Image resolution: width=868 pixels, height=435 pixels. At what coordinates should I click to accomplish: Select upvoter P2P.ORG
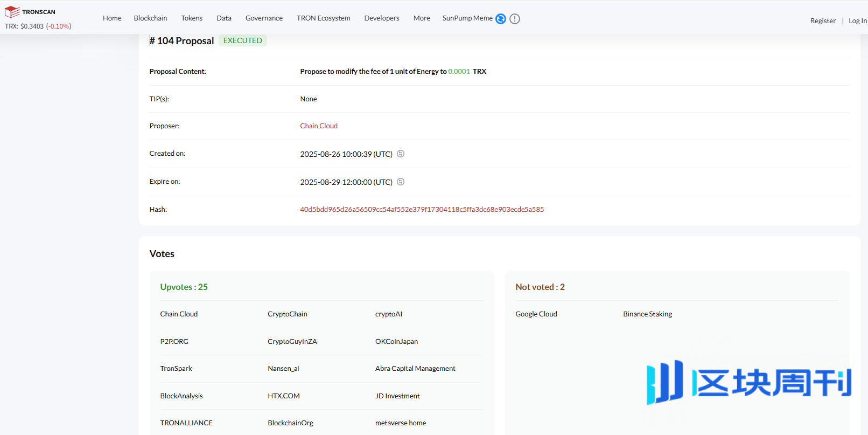(x=174, y=342)
